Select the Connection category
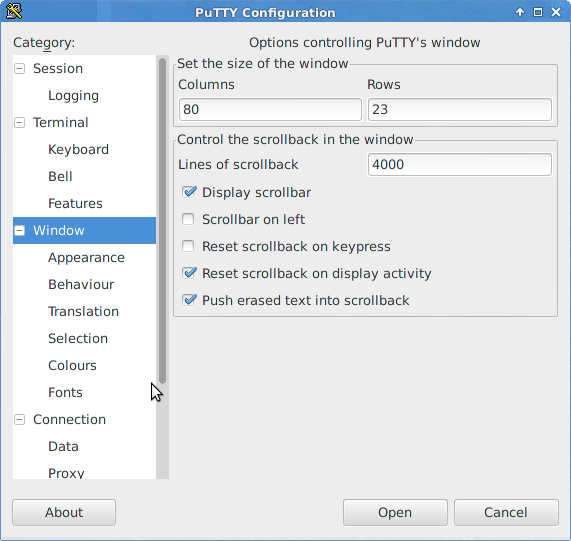The width and height of the screenshot is (571, 541). pos(69,419)
